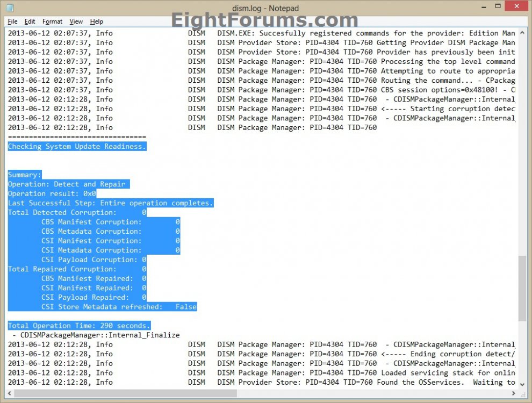This screenshot has width=532, height=403.
Task: Click 'CSI Metadata Corruption' line
Action: (111, 250)
